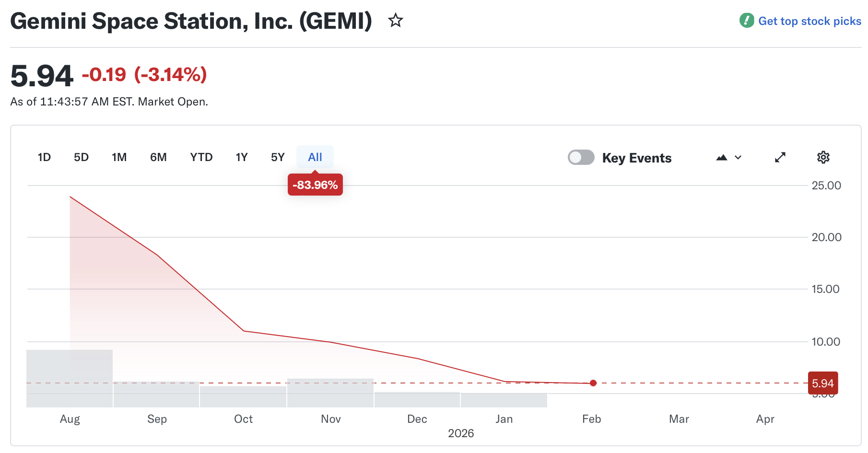Open the chart settings gear
The height and width of the screenshot is (453, 868).
[x=823, y=157]
